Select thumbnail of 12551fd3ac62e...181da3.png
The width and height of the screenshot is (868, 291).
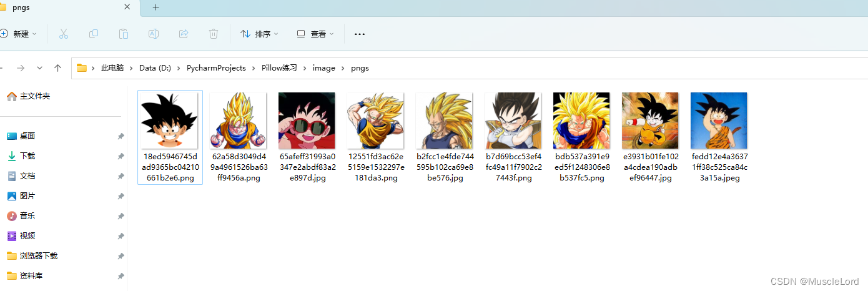click(x=375, y=121)
